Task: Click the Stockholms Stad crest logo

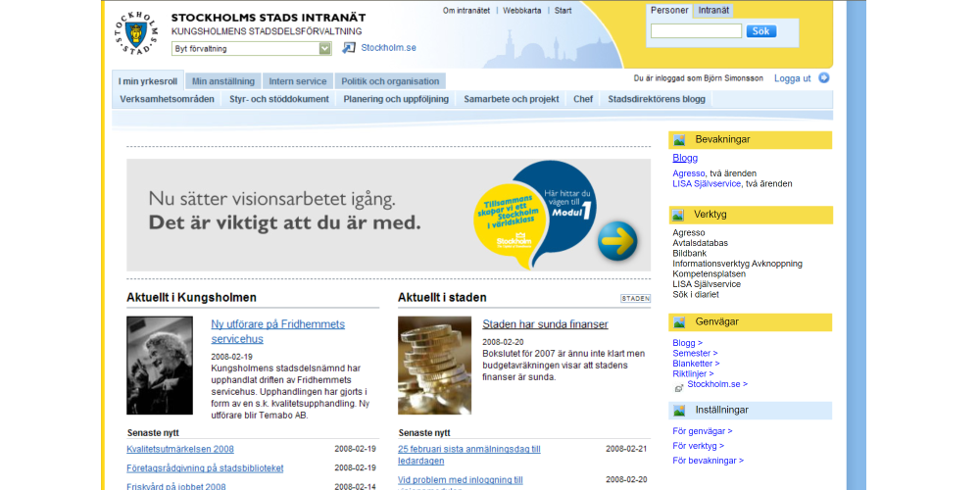Action: pyautogui.click(x=135, y=32)
